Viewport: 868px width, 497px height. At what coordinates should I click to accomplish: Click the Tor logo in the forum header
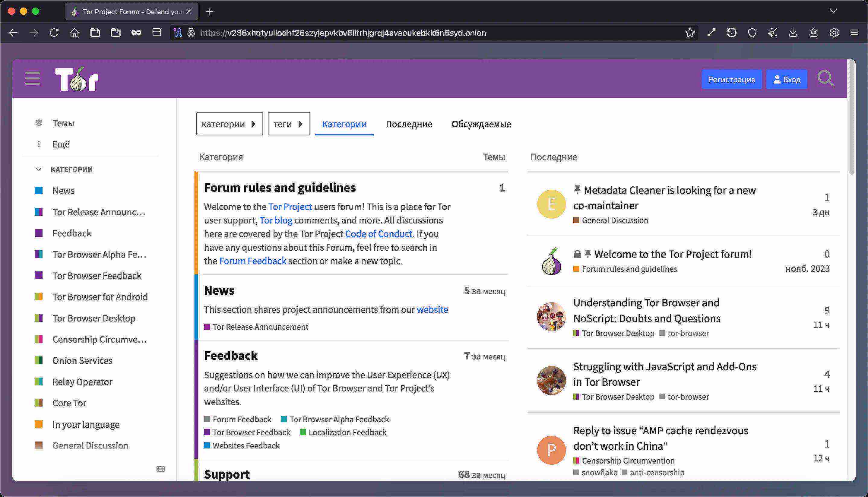pos(77,79)
